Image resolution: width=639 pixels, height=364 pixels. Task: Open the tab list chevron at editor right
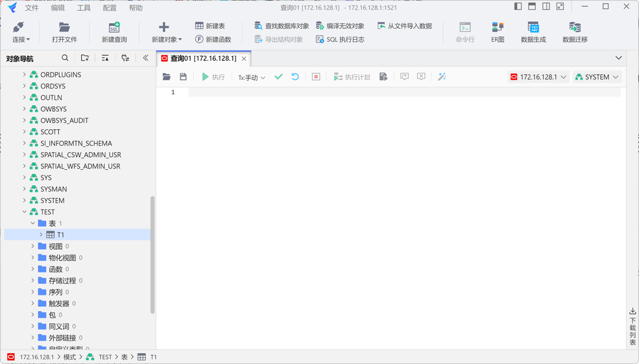[x=619, y=58]
